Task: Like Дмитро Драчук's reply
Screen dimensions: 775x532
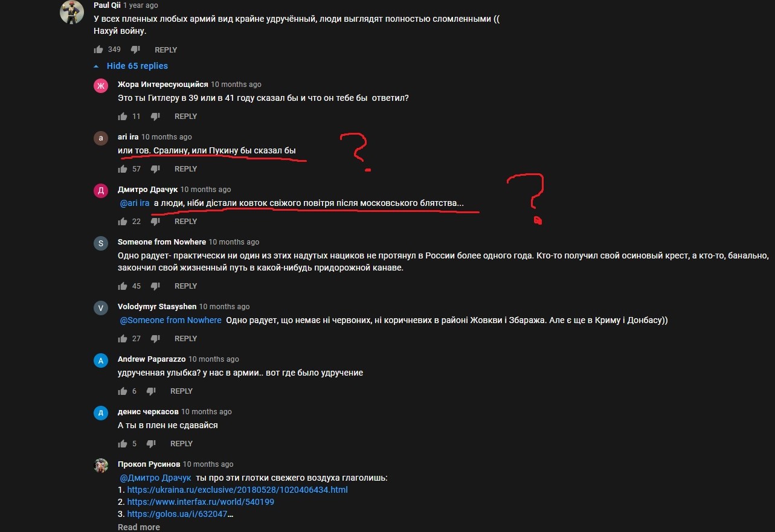Action: click(123, 221)
